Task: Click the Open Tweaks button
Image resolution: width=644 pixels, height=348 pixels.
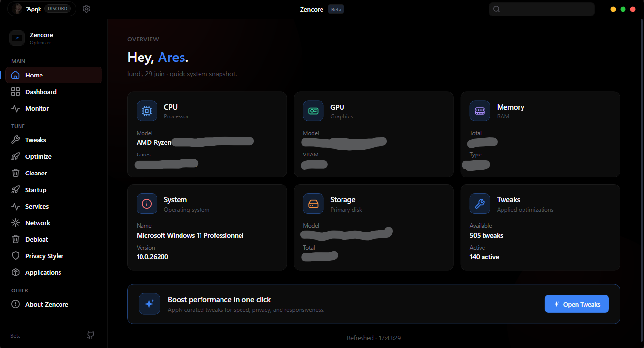Action: coord(577,304)
